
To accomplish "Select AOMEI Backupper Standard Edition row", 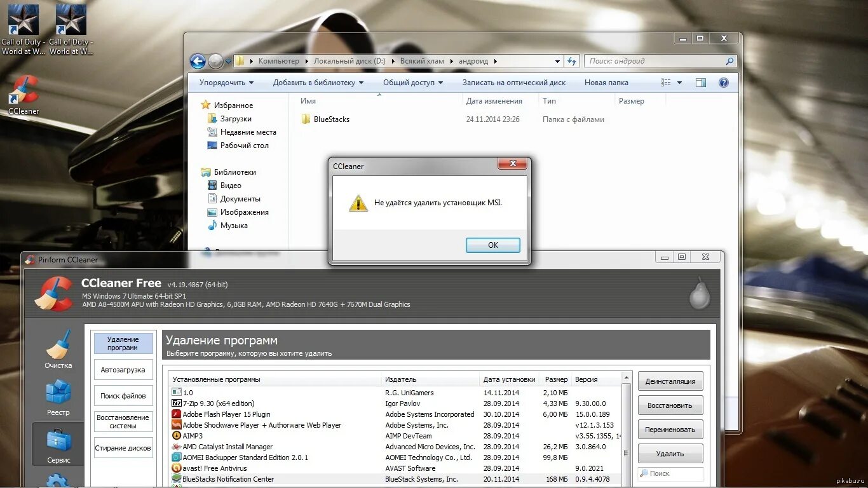I will click(x=396, y=457).
